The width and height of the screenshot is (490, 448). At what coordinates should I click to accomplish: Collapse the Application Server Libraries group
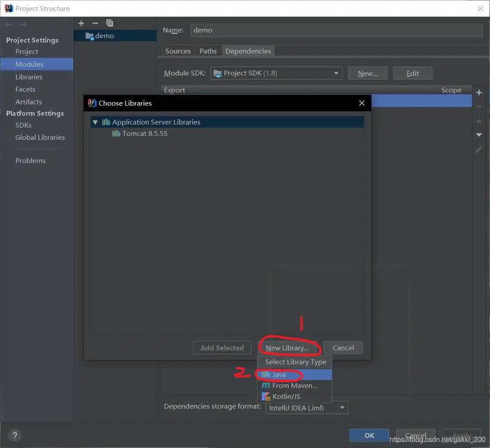pos(96,122)
